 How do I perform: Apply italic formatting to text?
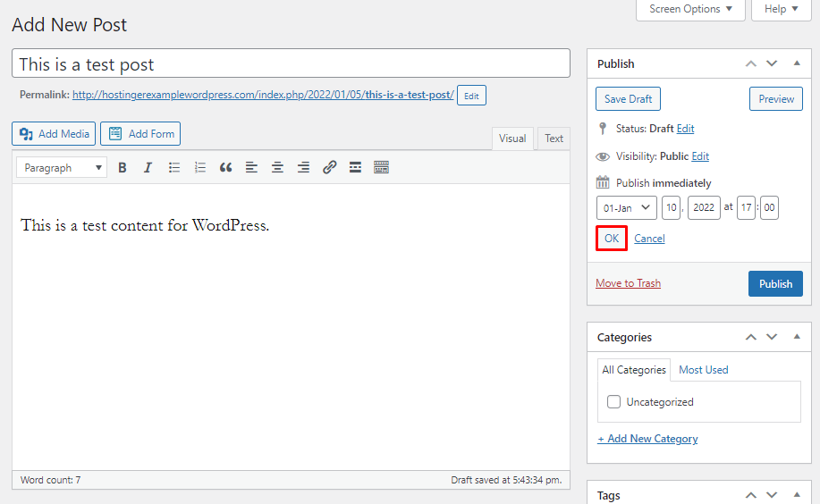point(148,167)
